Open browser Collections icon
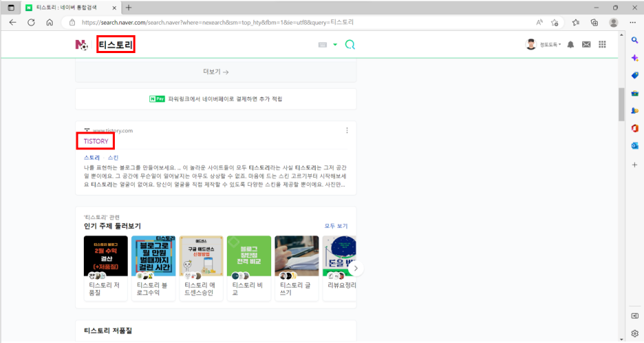The width and height of the screenshot is (644, 343). [594, 23]
